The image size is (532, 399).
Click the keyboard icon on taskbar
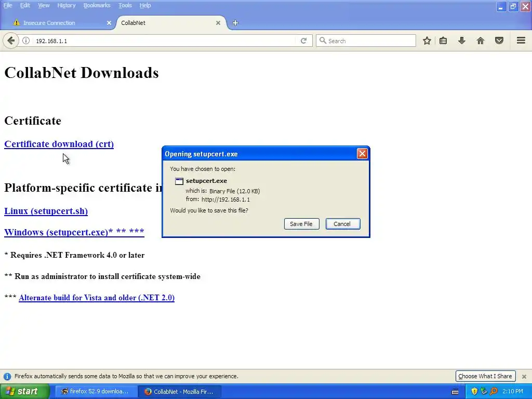pyautogui.click(x=455, y=392)
